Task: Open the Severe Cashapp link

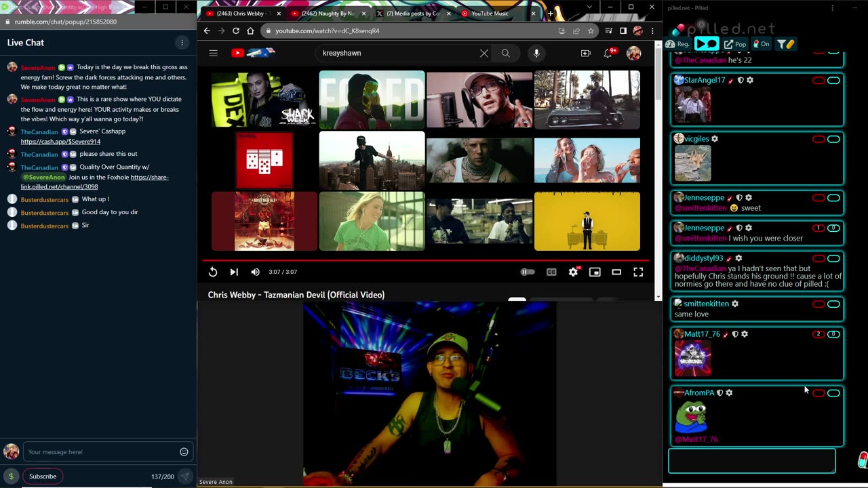Action: click(x=60, y=142)
